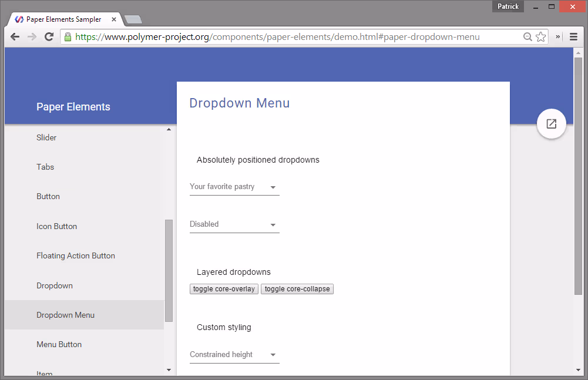This screenshot has width=588, height=380.
Task: Click the sidebar scroll up arrow
Action: coord(169,129)
